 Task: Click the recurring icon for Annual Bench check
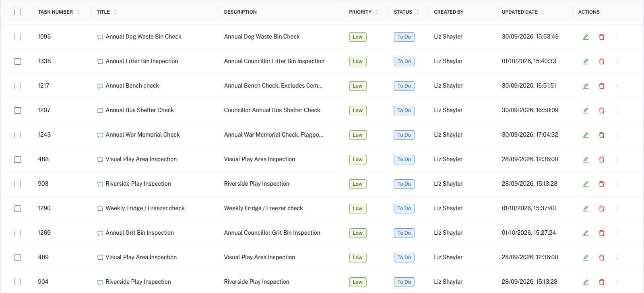(x=100, y=86)
